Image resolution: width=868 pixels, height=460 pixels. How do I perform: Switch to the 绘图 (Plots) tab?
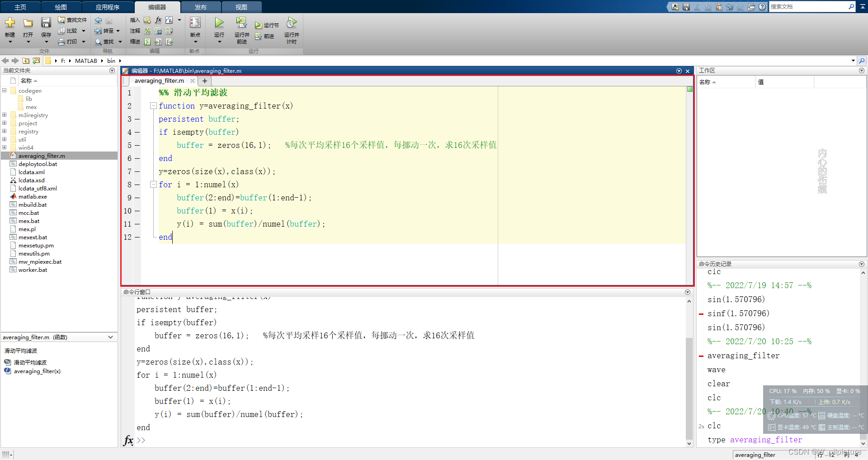[61, 7]
